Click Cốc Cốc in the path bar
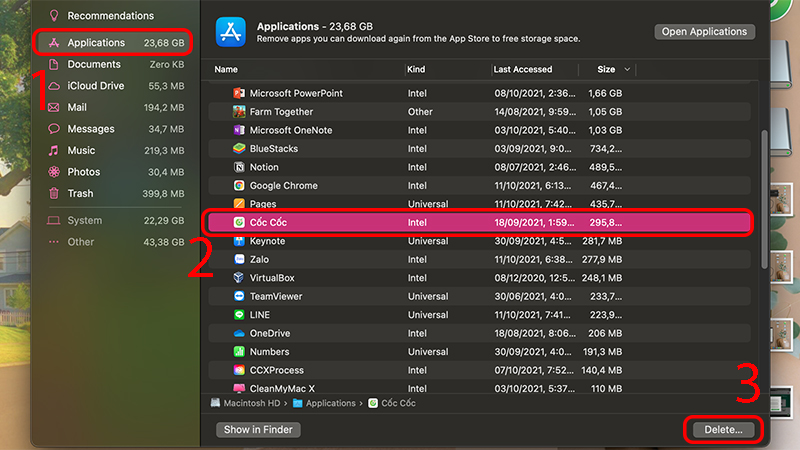Screen dimensions: 800x450 392,403
